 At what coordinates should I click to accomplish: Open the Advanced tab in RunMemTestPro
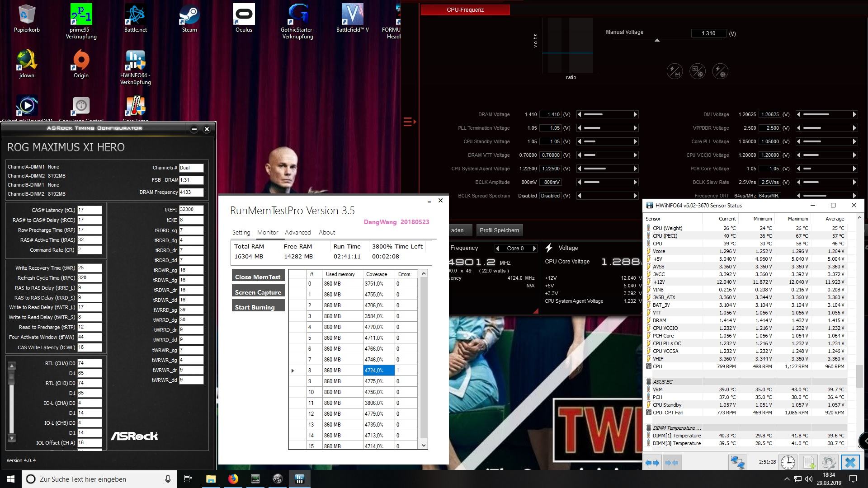click(x=298, y=232)
